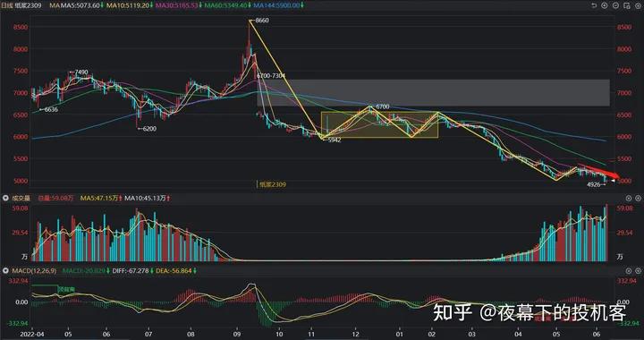644x340 pixels.
Task: Click the MACD(12,26,9) panel title
Action: (x=35, y=271)
